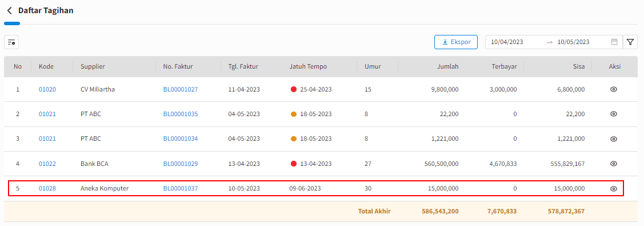644x226 pixels.
Task: Click the red overdue dot for 25-04-2023
Action: pyautogui.click(x=294, y=90)
